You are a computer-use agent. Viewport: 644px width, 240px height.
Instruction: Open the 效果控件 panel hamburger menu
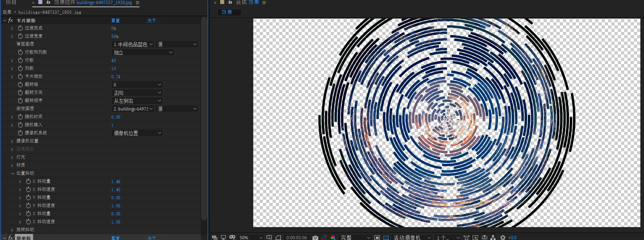coord(138,3)
